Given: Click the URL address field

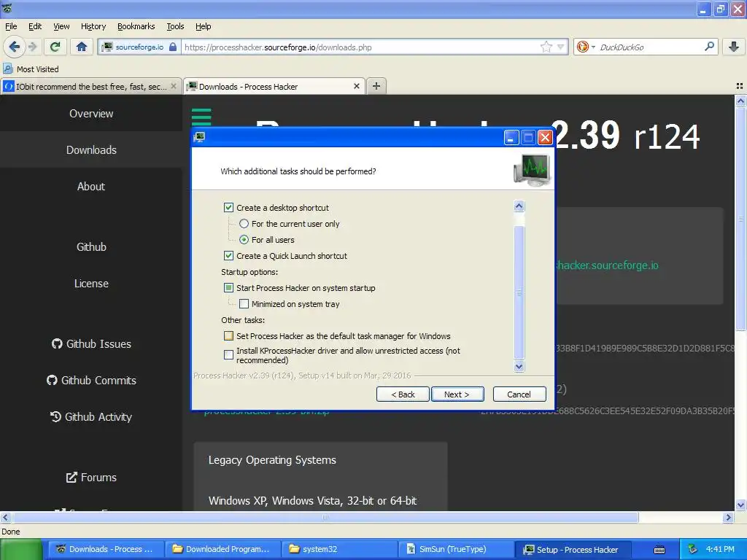Looking at the screenshot, I should (x=361, y=47).
